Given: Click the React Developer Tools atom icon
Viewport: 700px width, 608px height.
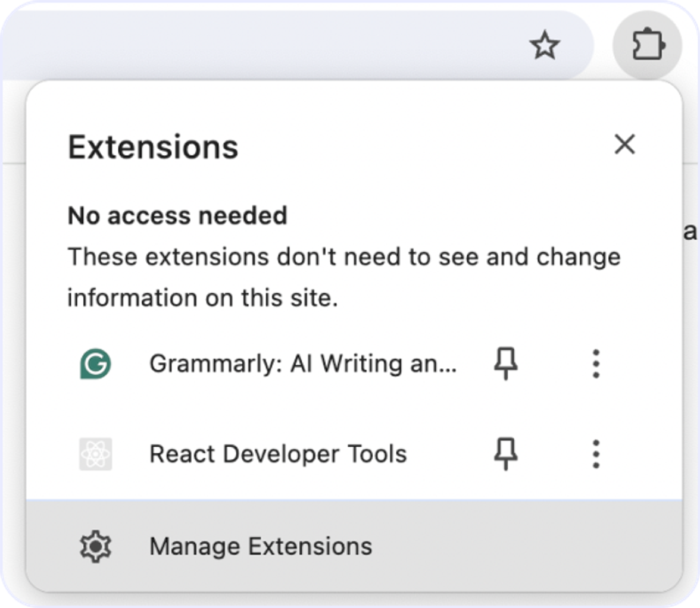Looking at the screenshot, I should point(95,454).
